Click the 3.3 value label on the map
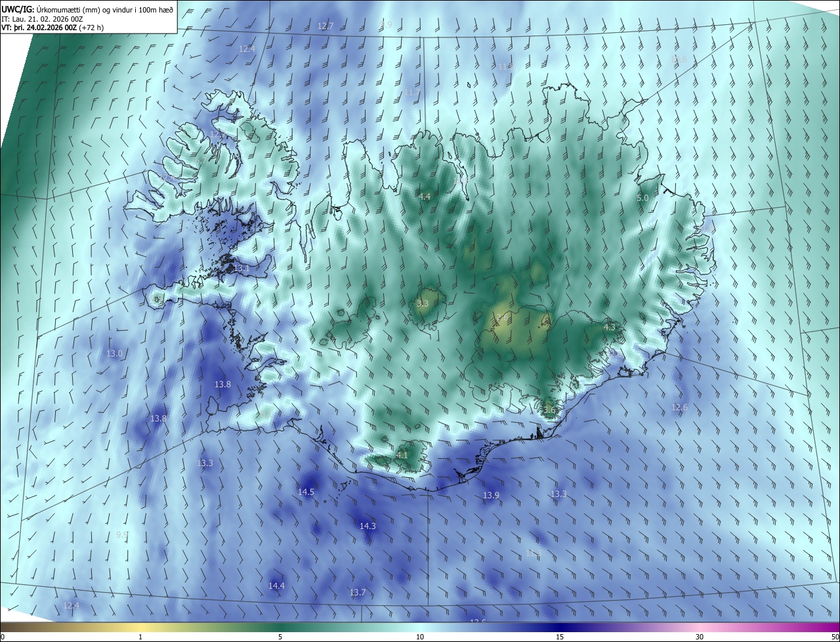This screenshot has height=642, width=840. (422, 303)
